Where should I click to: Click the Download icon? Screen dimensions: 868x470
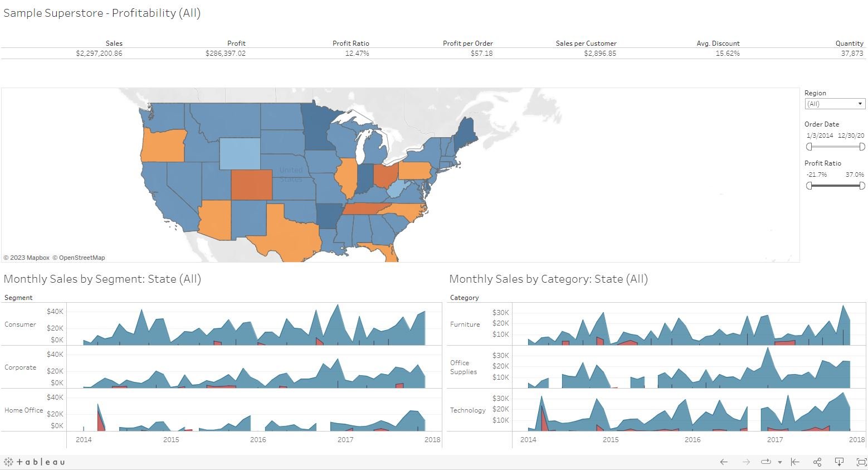tap(839, 462)
